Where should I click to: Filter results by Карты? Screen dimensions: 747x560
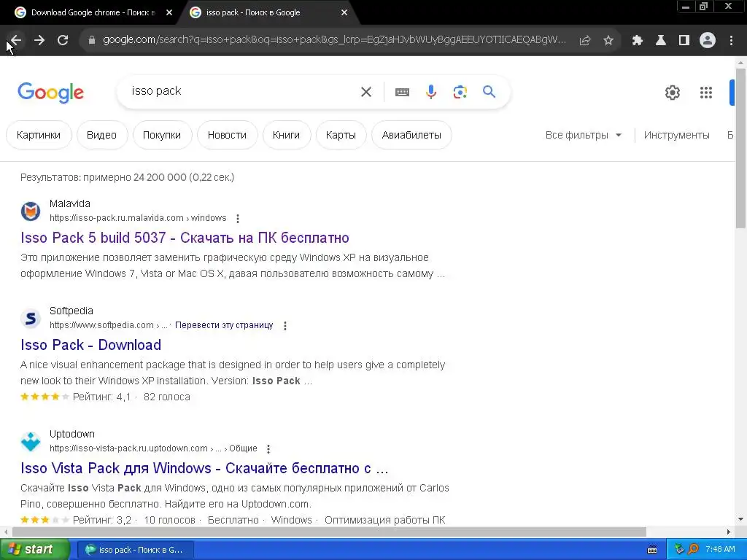tap(341, 135)
